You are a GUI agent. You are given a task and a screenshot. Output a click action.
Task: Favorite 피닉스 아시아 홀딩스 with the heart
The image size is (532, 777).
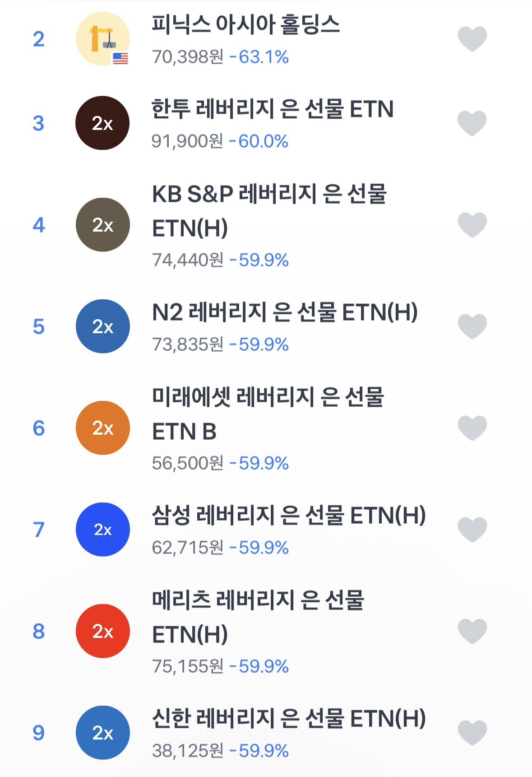click(472, 39)
